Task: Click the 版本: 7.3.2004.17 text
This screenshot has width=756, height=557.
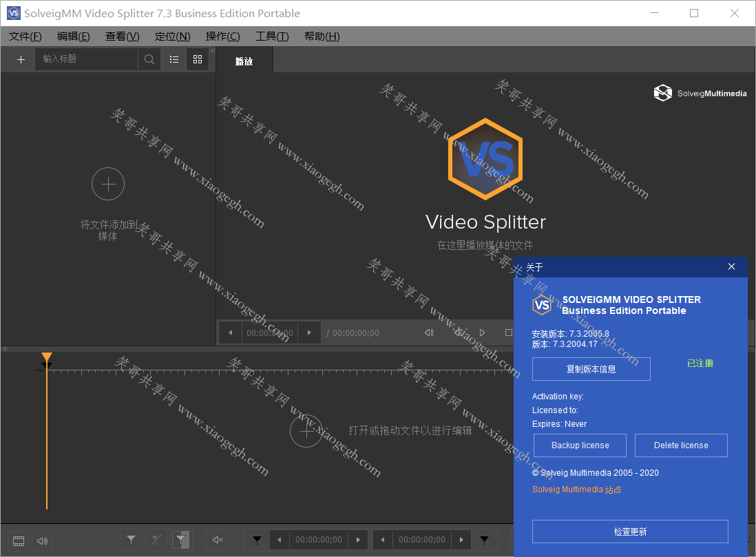Action: coord(565,344)
